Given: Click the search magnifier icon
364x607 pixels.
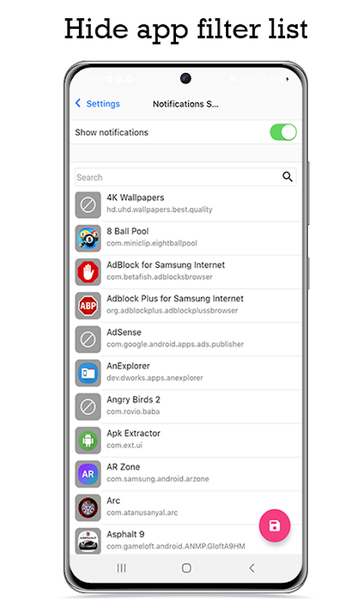Looking at the screenshot, I should point(287,177).
